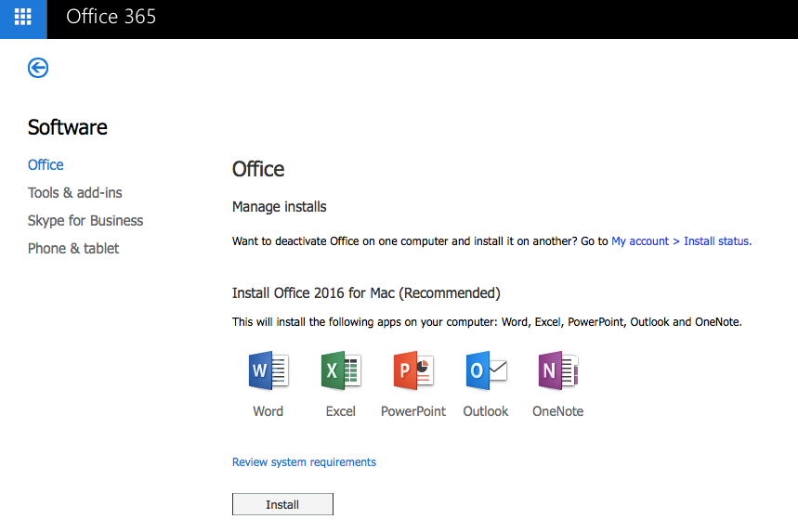Click the Office 365 title in header
The image size is (798, 532).
[111, 17]
